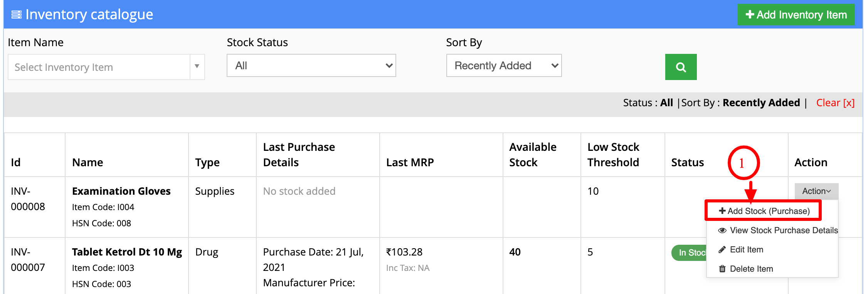868x294 pixels.
Task: Open the Sort By Recently Added dropdown
Action: (x=504, y=65)
